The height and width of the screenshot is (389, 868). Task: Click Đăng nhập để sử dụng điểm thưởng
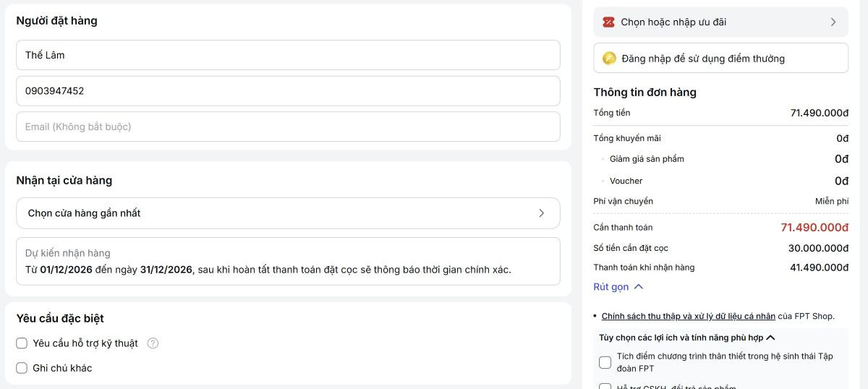point(720,58)
